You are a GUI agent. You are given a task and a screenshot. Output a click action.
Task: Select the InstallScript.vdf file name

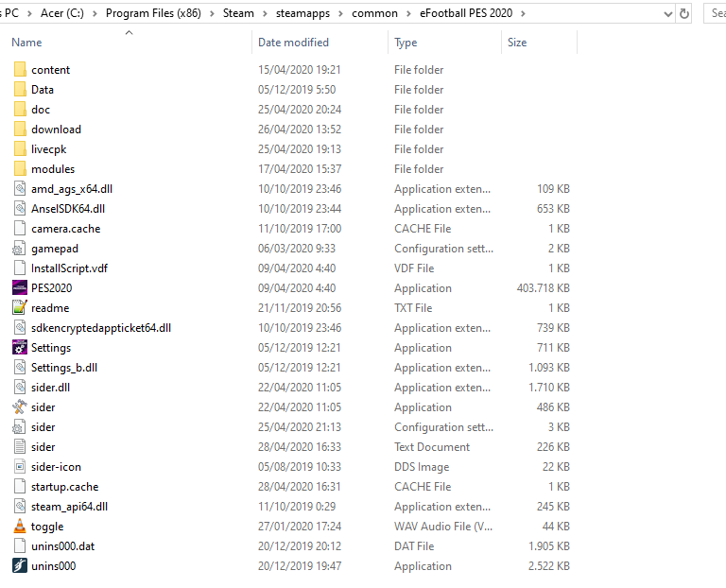click(69, 268)
